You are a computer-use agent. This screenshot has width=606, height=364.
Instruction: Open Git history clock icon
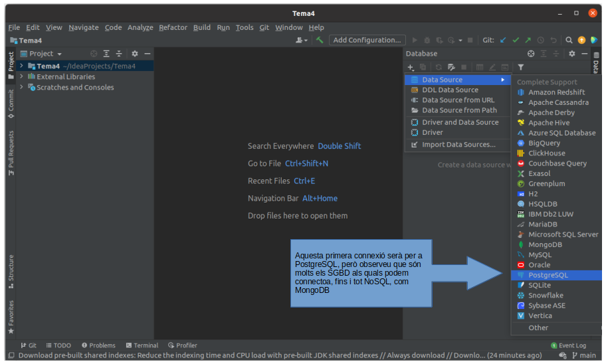coord(541,40)
